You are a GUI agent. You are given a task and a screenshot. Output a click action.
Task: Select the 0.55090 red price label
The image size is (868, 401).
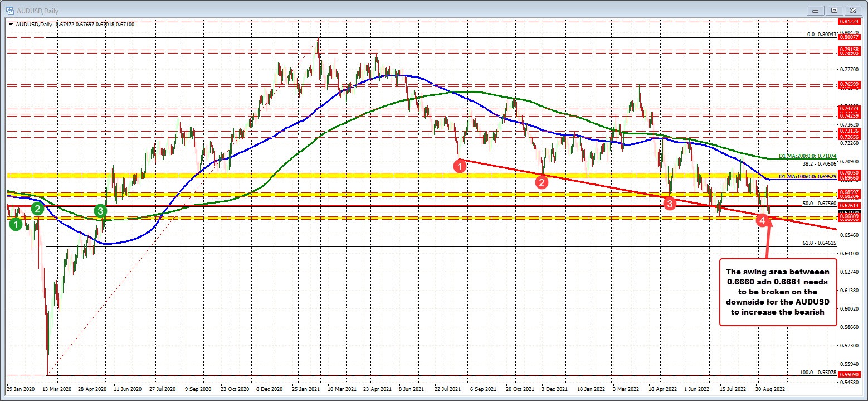click(x=850, y=375)
